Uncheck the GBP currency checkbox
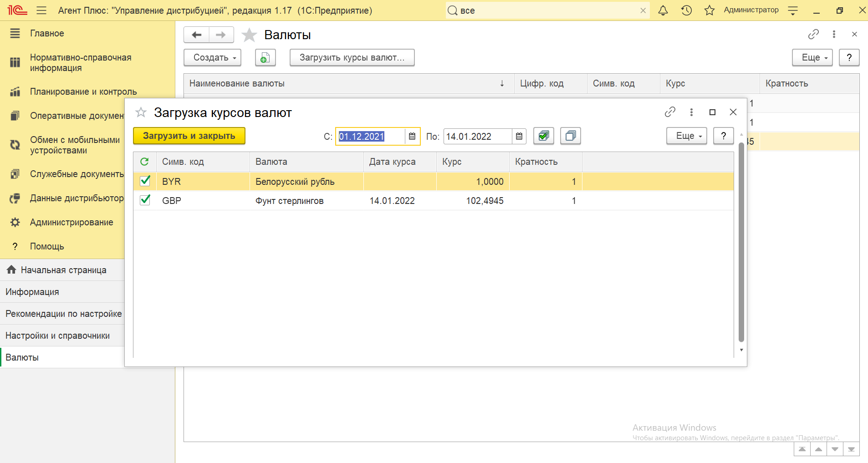Image resolution: width=868 pixels, height=463 pixels. click(x=145, y=200)
